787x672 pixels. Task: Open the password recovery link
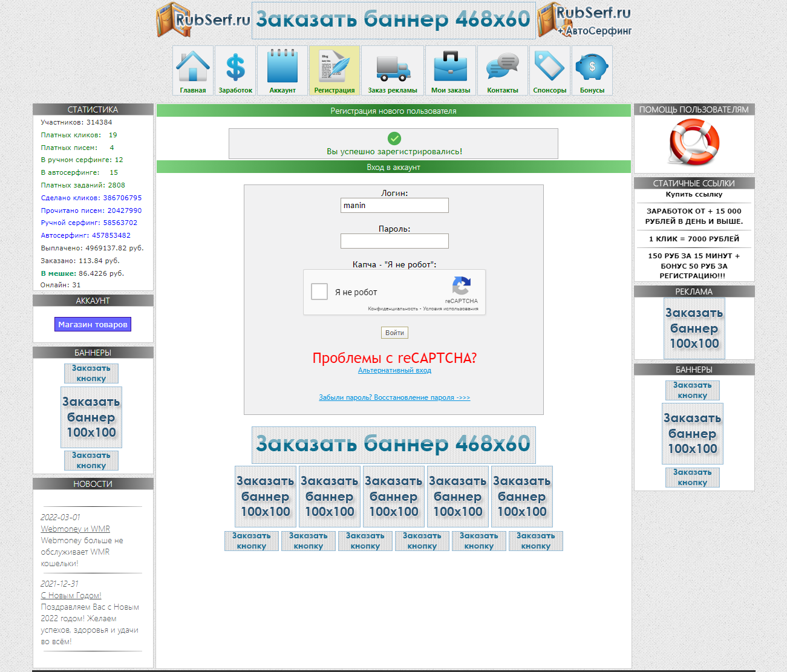[x=394, y=397]
